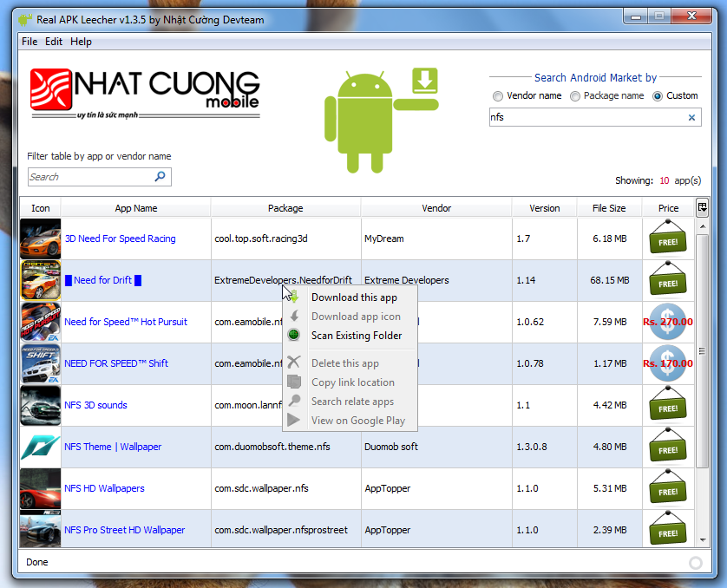The height and width of the screenshot is (588, 727).
Task: Clear the nfs search text with X
Action: [x=691, y=118]
